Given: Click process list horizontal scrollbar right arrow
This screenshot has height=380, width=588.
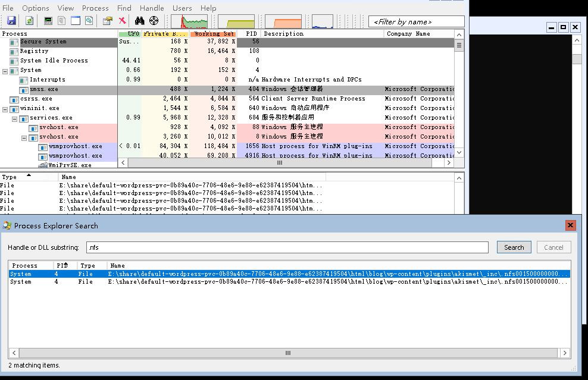Looking at the screenshot, I should click(449, 162).
